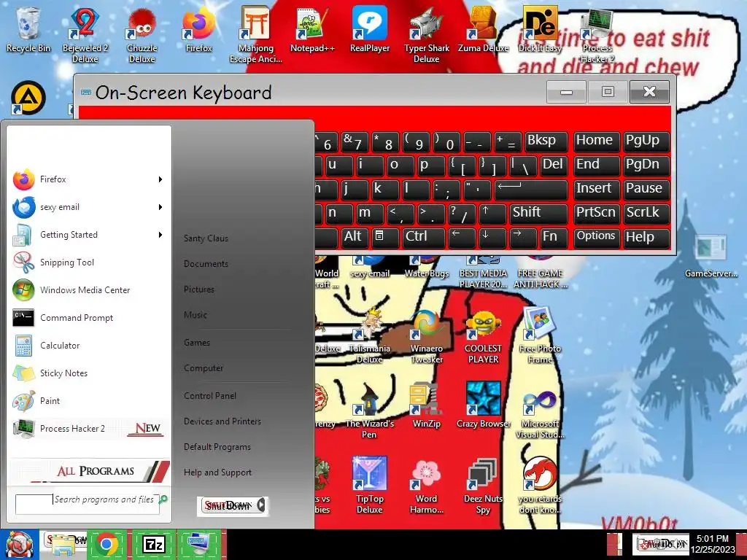Launch the RealPlayer desktop shortcut

pyautogui.click(x=370, y=31)
